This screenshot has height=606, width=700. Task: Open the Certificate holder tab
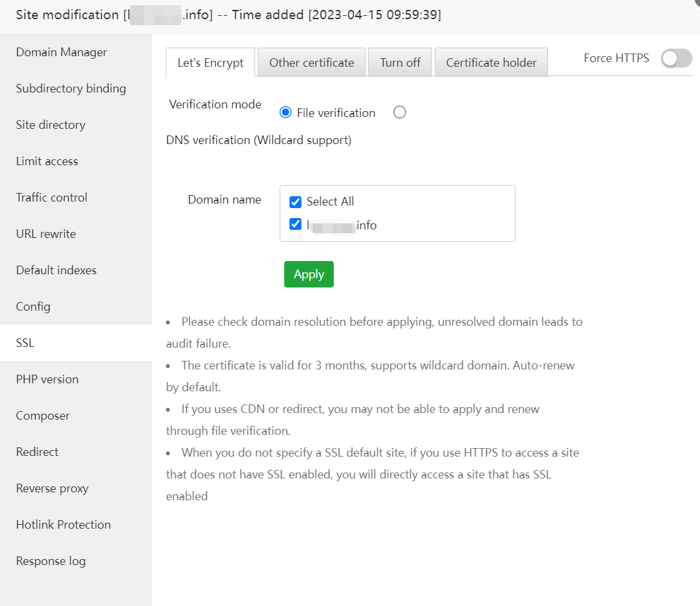491,63
